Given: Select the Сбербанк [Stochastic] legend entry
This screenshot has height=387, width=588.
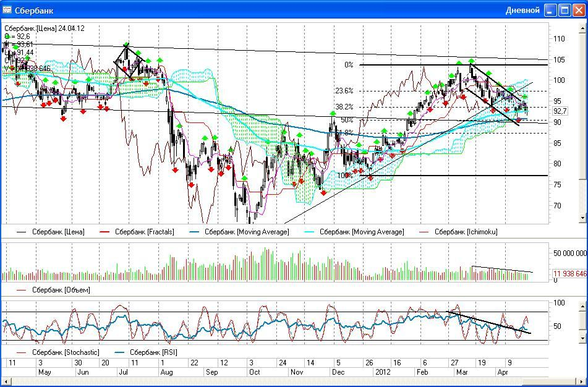Looking at the screenshot, I should click(58, 352).
